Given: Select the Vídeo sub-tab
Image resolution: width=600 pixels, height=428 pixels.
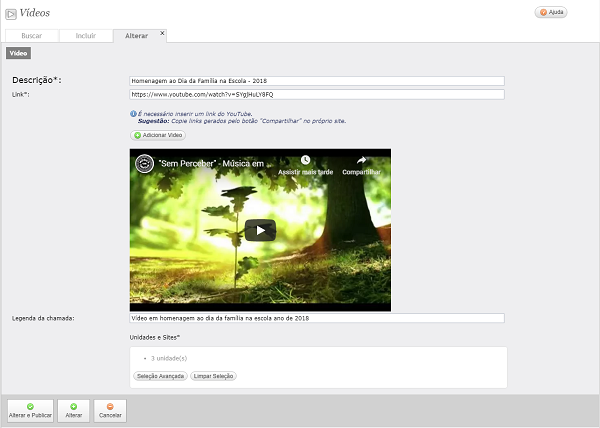Looking at the screenshot, I should coord(18,53).
